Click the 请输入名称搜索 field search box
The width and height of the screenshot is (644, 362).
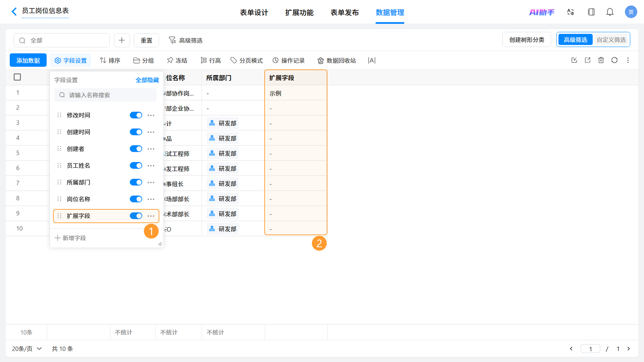[x=105, y=95]
